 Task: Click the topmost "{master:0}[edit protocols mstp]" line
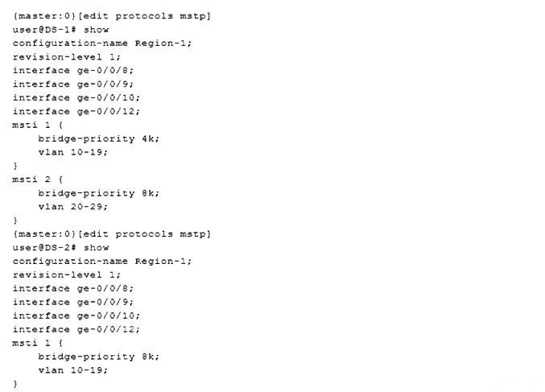tap(112, 16)
